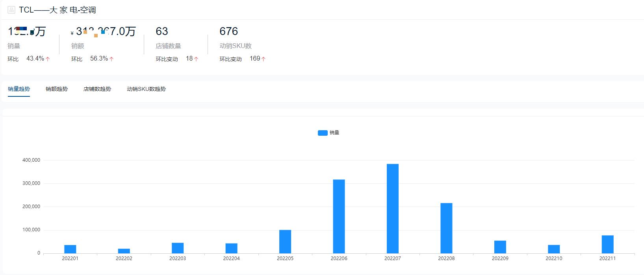Select the 店铺数趋势 tab

97,89
